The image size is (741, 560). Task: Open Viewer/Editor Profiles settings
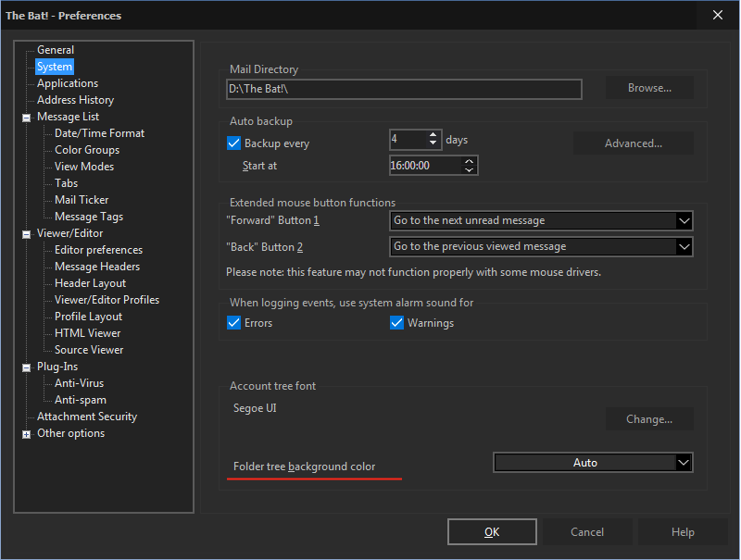(x=107, y=300)
